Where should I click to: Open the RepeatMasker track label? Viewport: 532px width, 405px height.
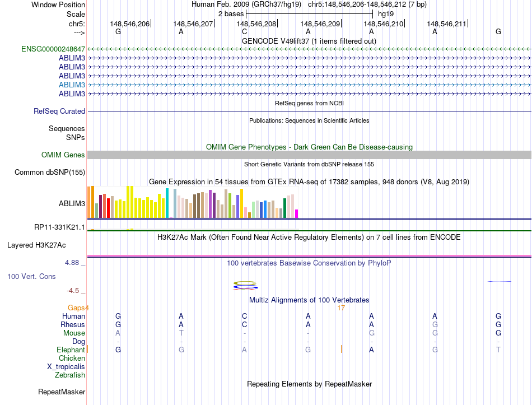coord(62,392)
